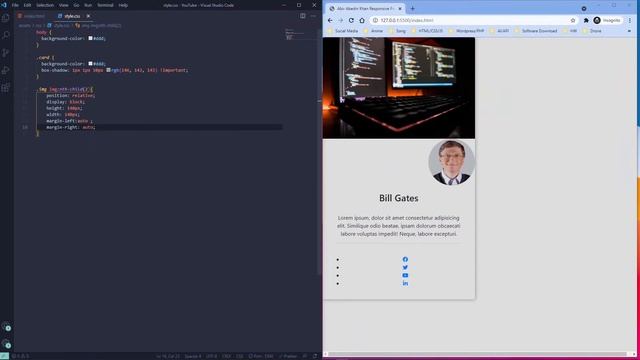The width and height of the screenshot is (640, 360).
Task: Open the Software Download bookmarks folder
Action: click(x=536, y=31)
